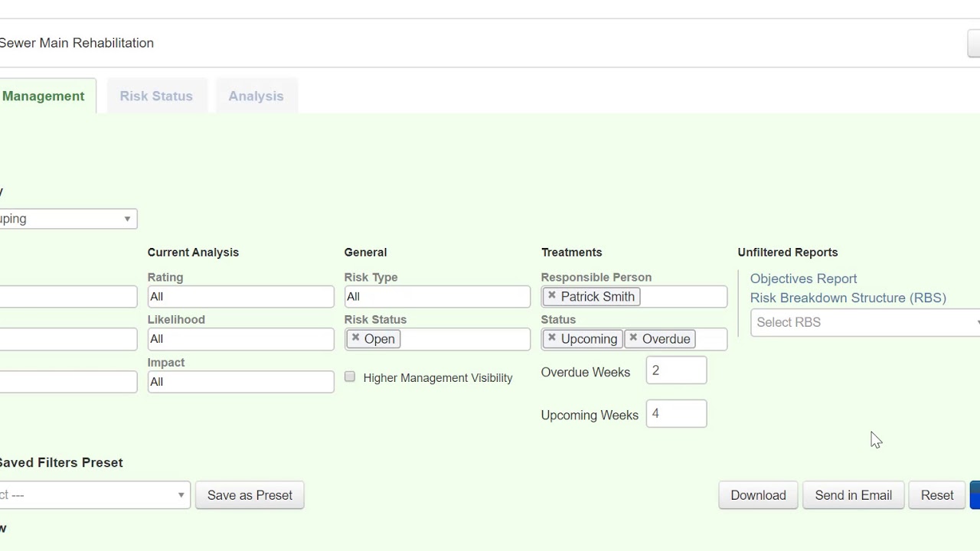This screenshot has width=980, height=551.
Task: Enable Higher Management Visibility checkbox
Action: [350, 377]
